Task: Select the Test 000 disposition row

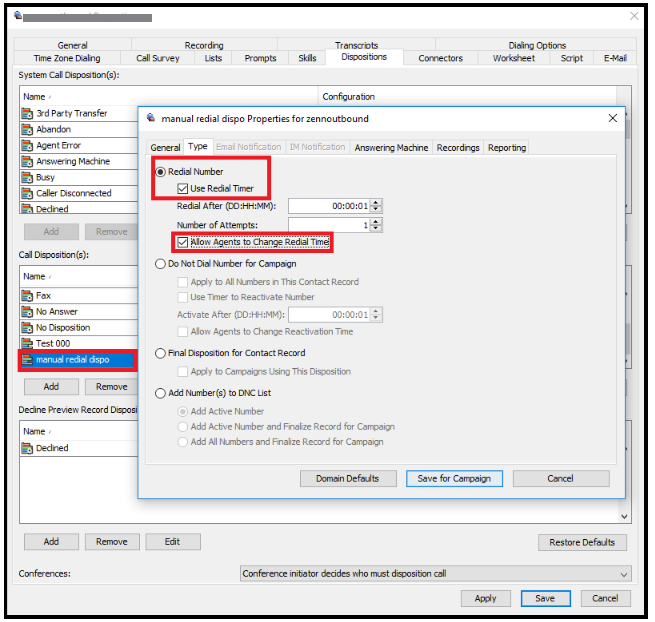Action: pos(78,344)
